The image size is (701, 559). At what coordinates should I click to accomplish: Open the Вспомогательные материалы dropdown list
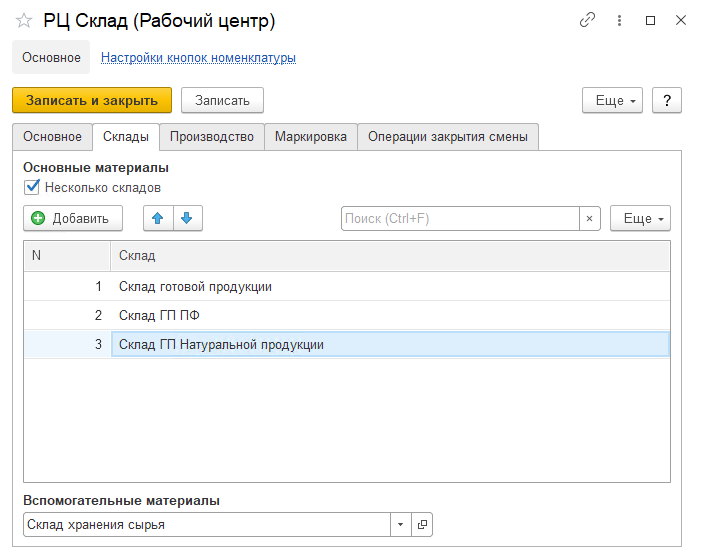tap(400, 525)
